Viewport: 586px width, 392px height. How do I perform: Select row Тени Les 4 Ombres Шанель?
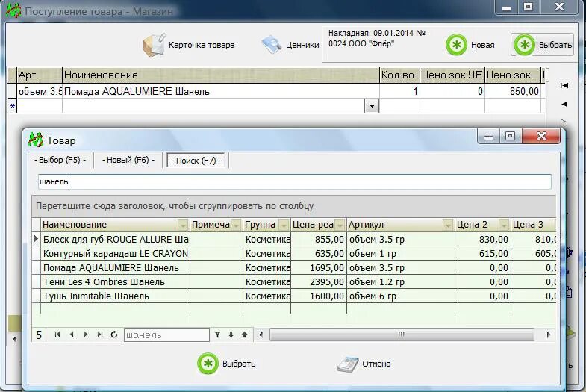coord(295,282)
